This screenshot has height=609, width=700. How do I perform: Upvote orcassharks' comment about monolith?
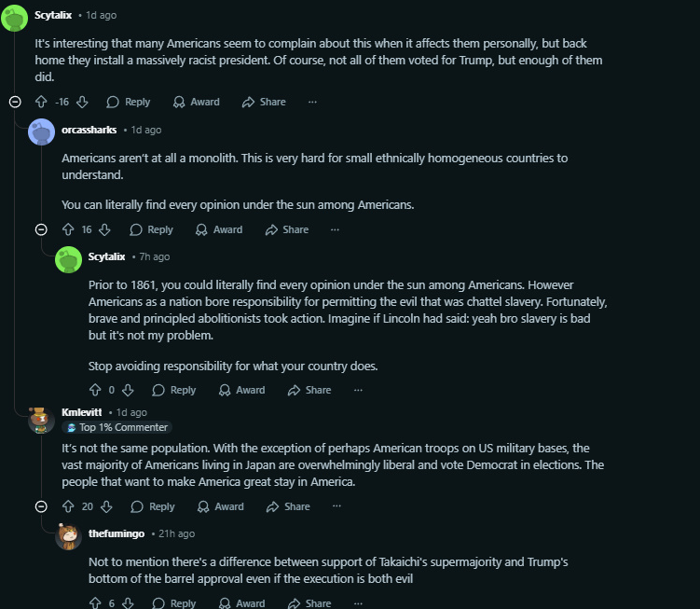(x=67, y=229)
